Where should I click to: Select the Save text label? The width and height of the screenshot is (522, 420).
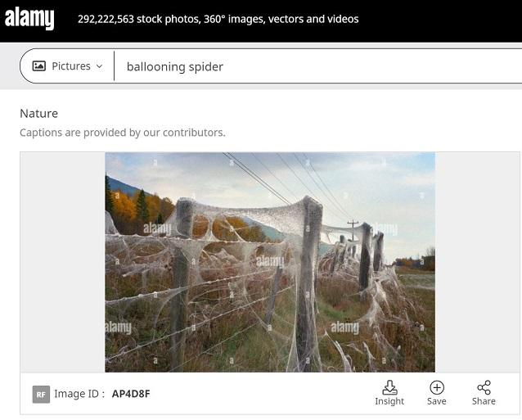(437, 401)
